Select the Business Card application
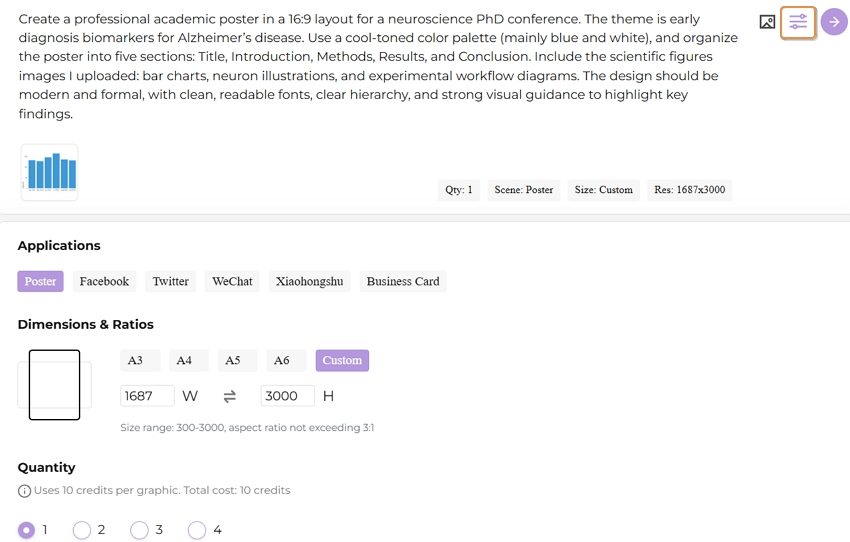Screen dimensions: 850x542 (x=403, y=281)
